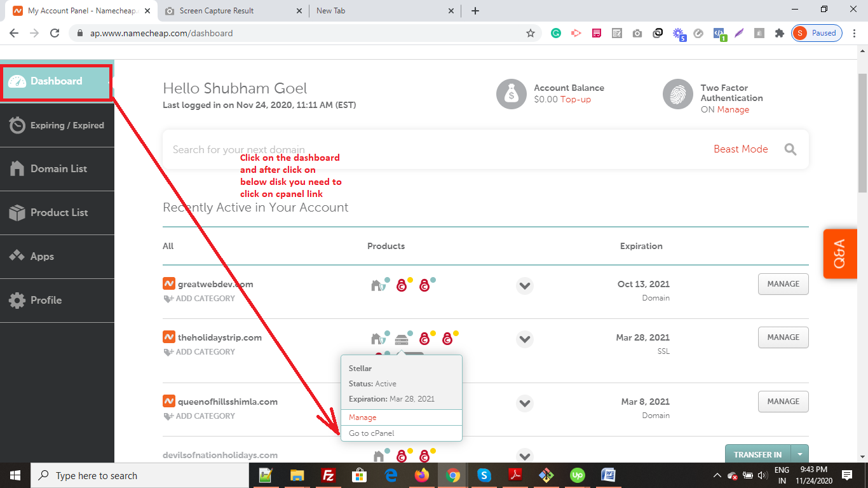This screenshot has height=488, width=868.
Task: Open Domain List in sidebar
Action: (57, 169)
